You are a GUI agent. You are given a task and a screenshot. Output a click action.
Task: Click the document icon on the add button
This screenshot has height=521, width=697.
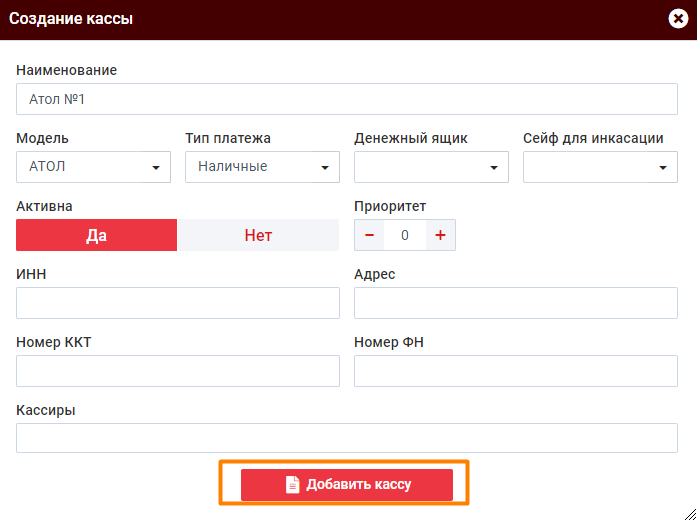click(x=293, y=485)
